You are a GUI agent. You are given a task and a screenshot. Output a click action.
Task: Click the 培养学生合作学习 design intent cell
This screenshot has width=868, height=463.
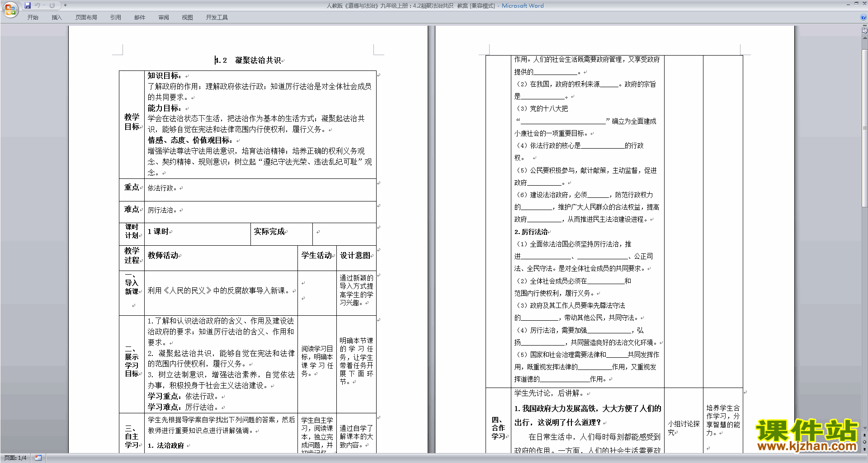723,421
